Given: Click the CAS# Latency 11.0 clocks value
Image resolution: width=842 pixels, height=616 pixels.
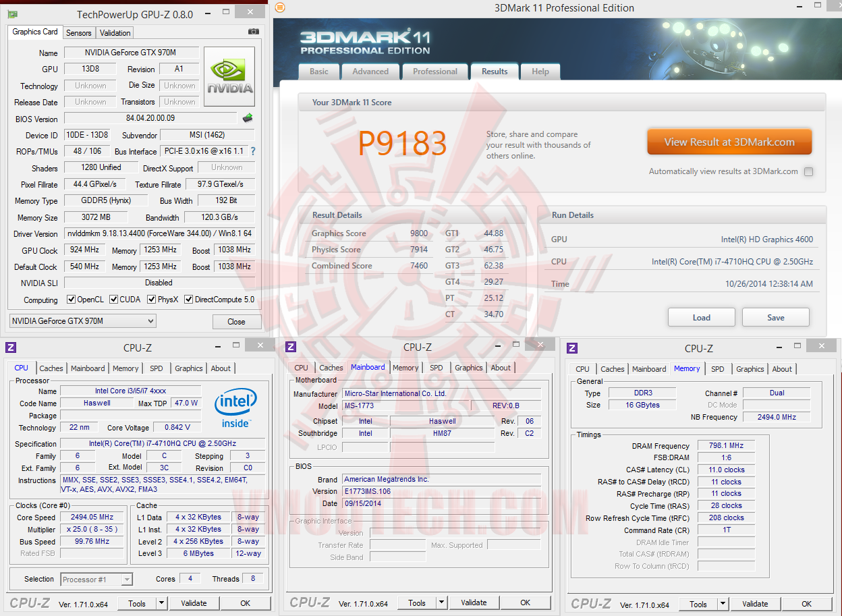Looking at the screenshot, I should tap(726, 470).
